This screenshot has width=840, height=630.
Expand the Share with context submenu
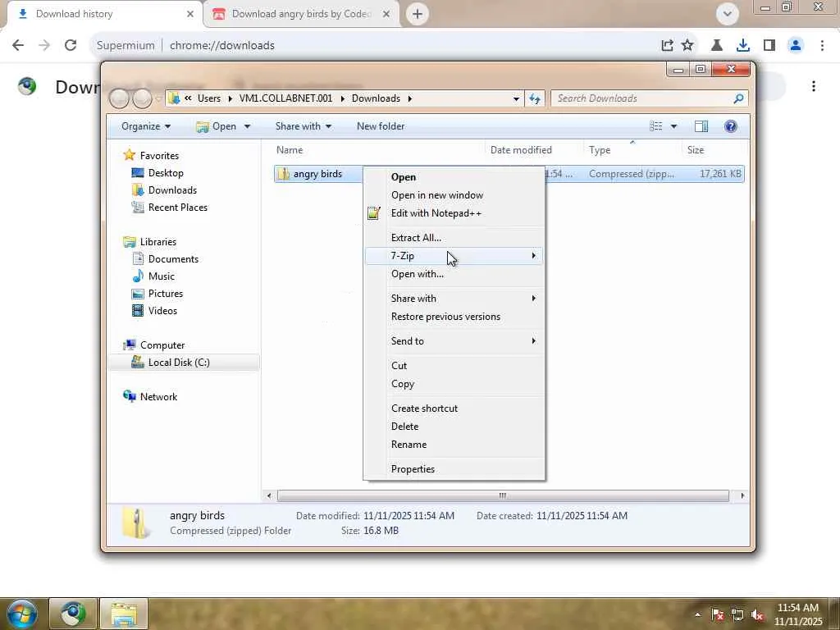pyautogui.click(x=454, y=299)
